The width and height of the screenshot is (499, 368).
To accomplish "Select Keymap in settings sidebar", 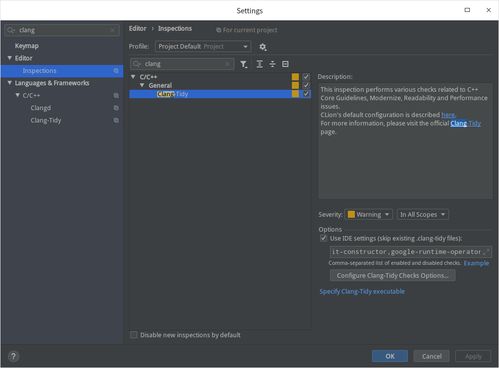I will pyautogui.click(x=27, y=46).
